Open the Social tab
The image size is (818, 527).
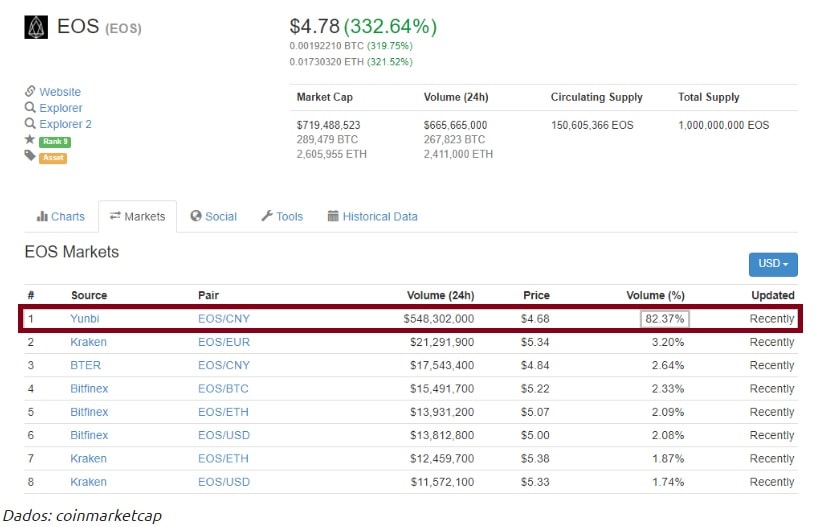[213, 216]
